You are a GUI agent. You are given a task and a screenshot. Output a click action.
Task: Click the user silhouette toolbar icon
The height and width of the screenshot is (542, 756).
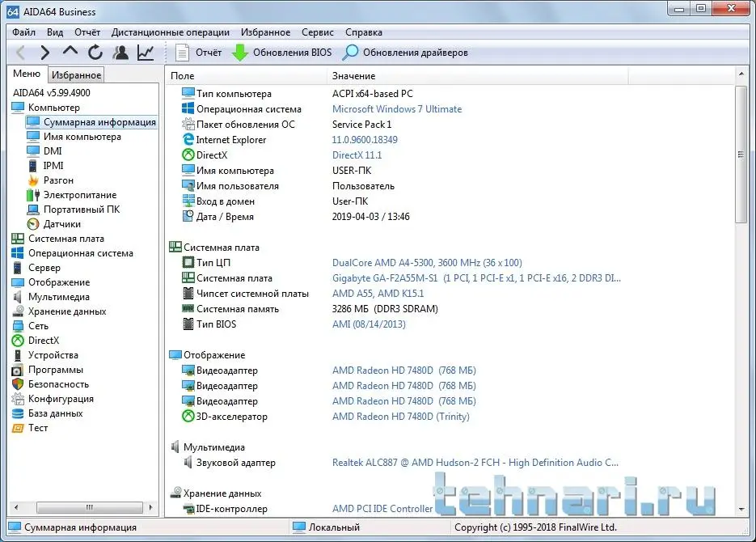(120, 53)
